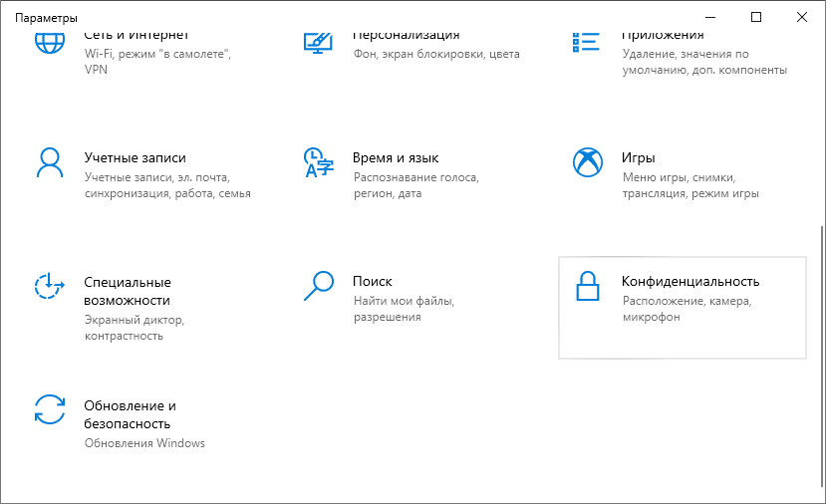Maximize the Параметры window
Screen dimensions: 826x504
(756, 17)
